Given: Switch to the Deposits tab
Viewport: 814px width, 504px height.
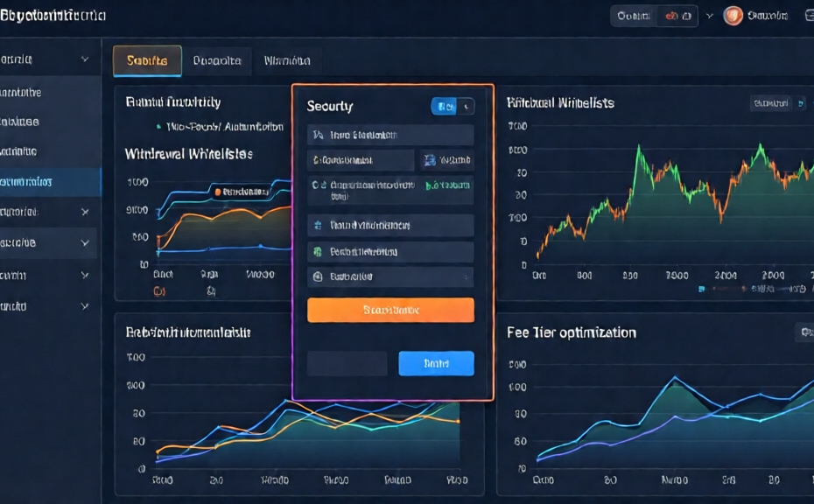Looking at the screenshot, I should click(x=218, y=60).
